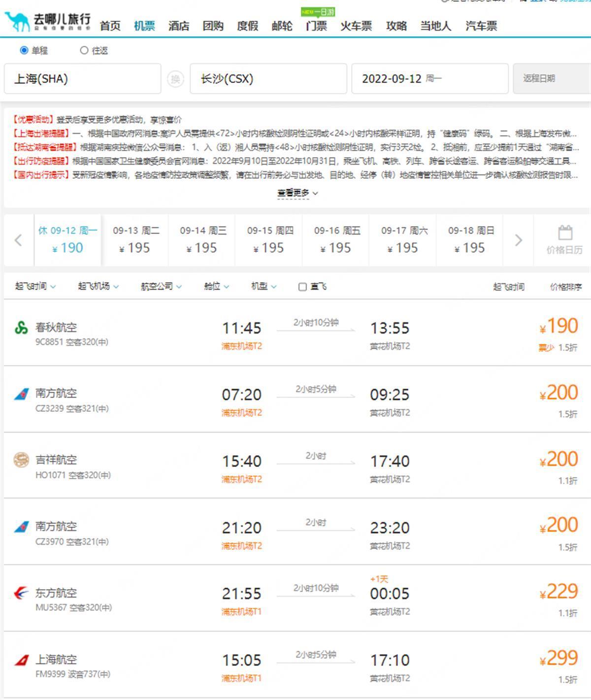
Task: Click Spring Airlines logo on 9C8851 row
Action: point(21,328)
